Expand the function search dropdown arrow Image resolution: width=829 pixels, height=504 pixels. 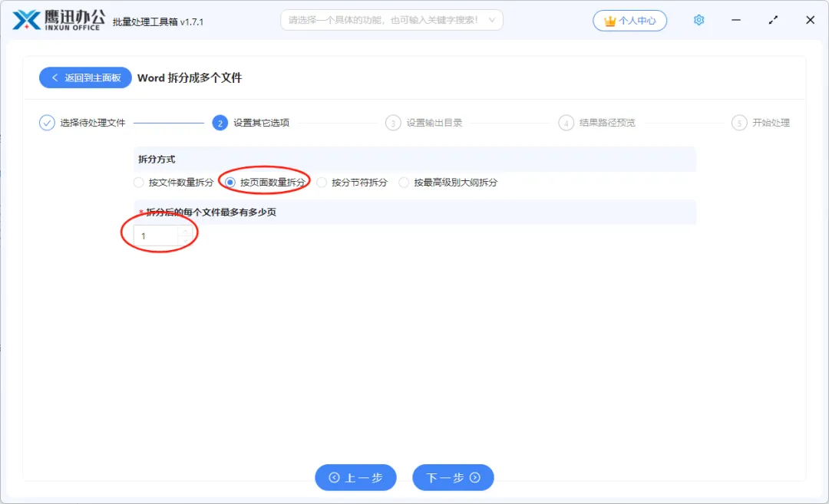tap(492, 20)
